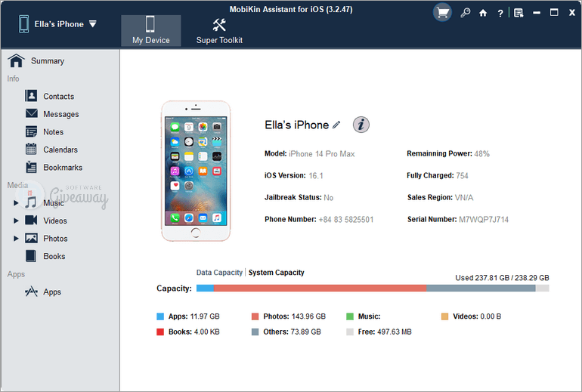This screenshot has height=392, width=582.
Task: Click the Books icon in sidebar
Action: coord(31,256)
